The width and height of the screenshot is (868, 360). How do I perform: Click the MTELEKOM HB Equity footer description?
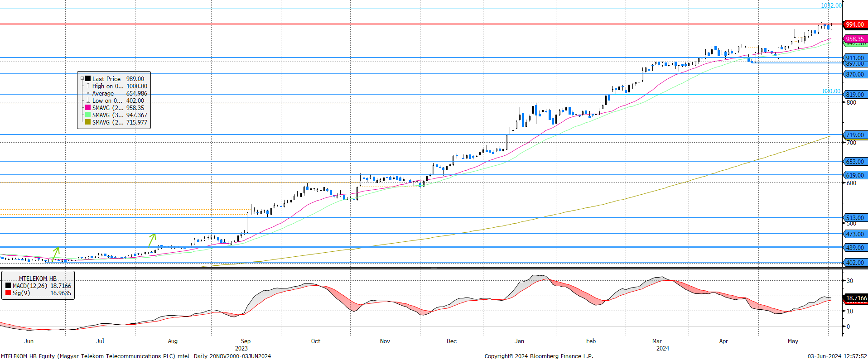[136, 356]
